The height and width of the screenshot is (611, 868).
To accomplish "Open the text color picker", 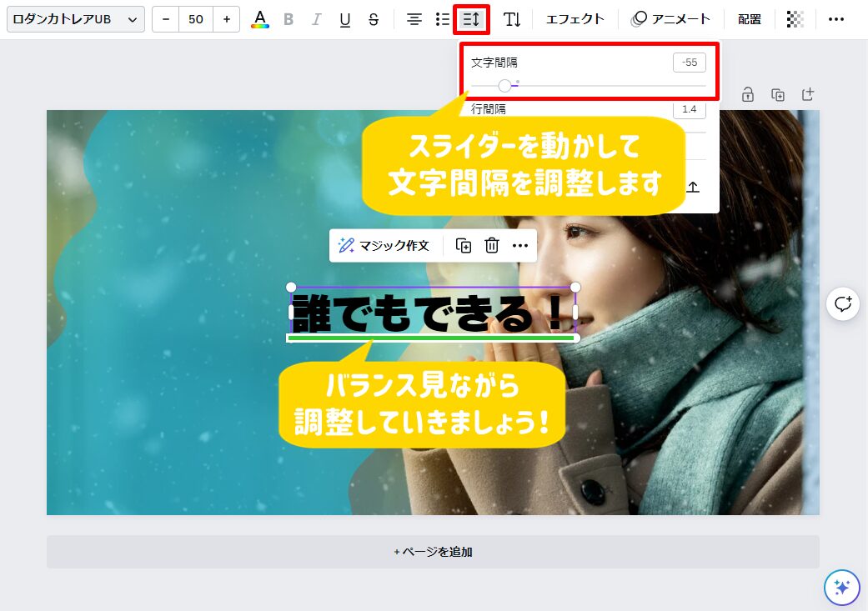I will pyautogui.click(x=259, y=19).
